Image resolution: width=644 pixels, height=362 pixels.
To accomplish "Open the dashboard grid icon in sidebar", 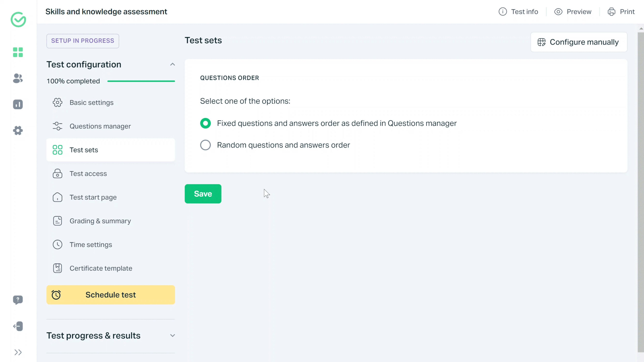I will point(18,52).
